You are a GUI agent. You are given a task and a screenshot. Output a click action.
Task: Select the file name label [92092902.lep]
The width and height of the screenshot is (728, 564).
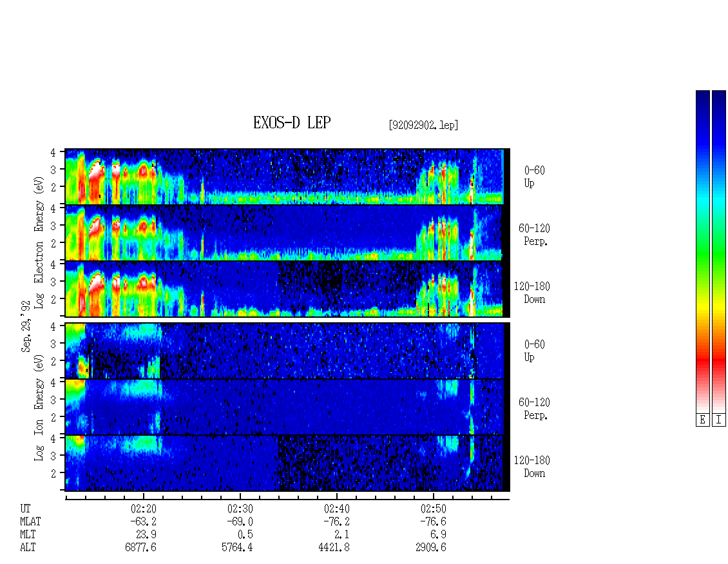423,125
